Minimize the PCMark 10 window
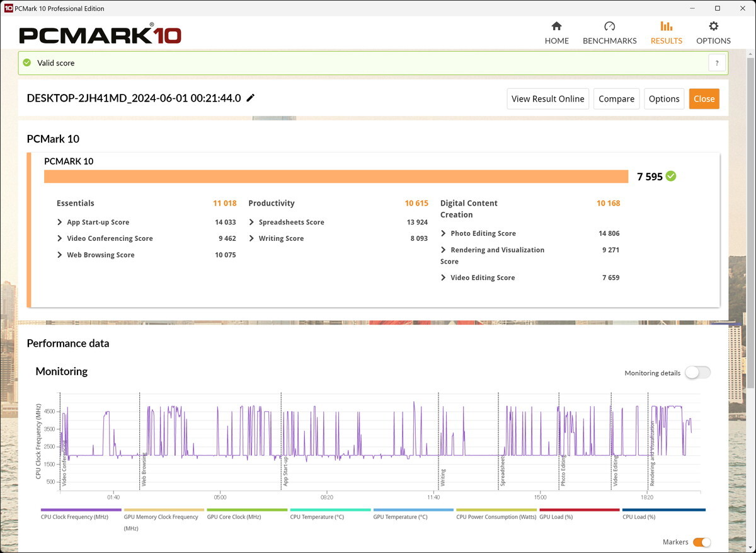The height and width of the screenshot is (553, 756). (692, 8)
